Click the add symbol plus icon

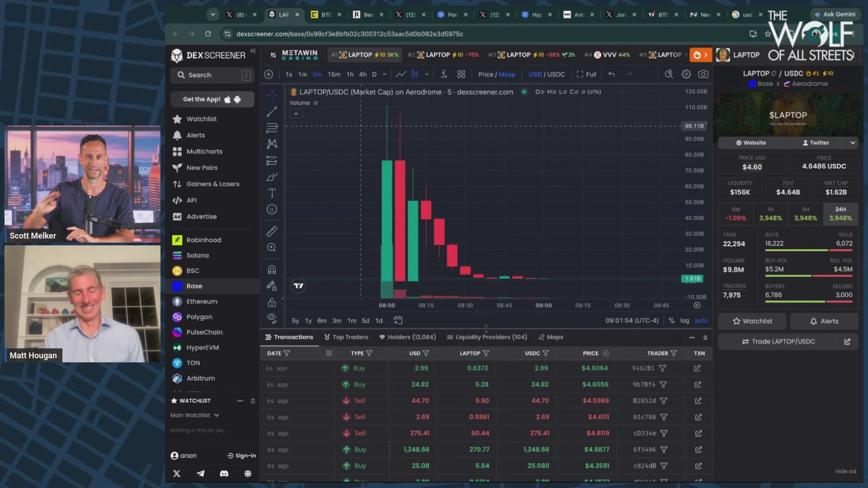[269, 75]
